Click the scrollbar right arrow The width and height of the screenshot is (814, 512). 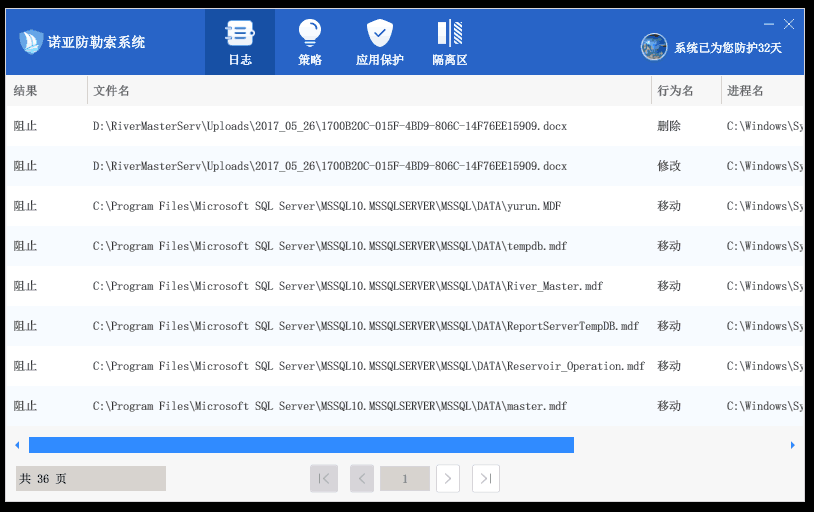[x=793, y=445]
